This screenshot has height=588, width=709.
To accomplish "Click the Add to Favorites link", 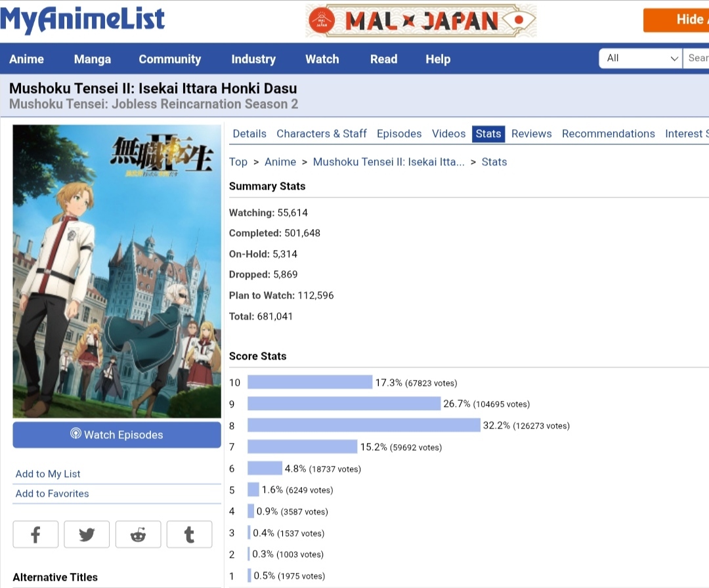I will coord(52,493).
